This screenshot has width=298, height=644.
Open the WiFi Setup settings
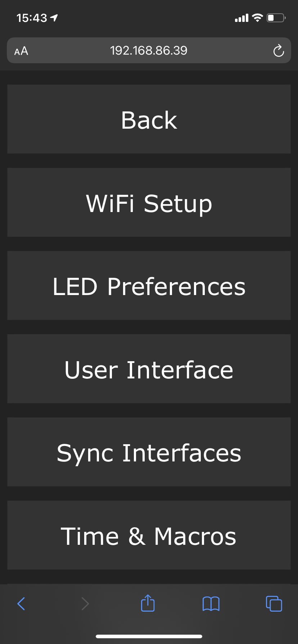pyautogui.click(x=149, y=202)
